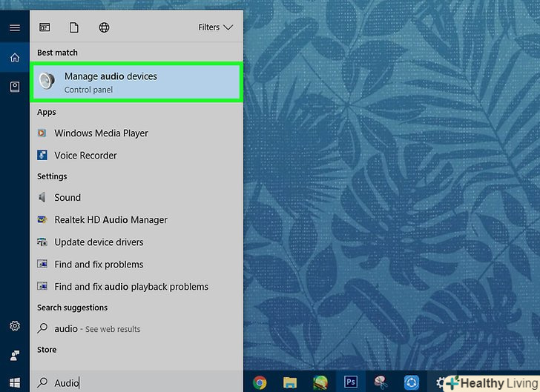Image resolution: width=540 pixels, height=392 pixels.
Task: Click the Store section heading
Action: 47,350
